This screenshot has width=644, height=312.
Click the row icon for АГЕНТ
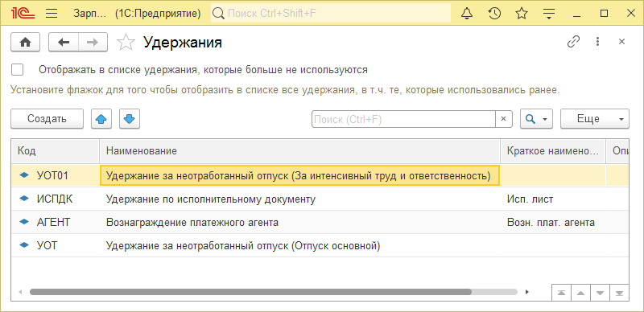tap(25, 222)
